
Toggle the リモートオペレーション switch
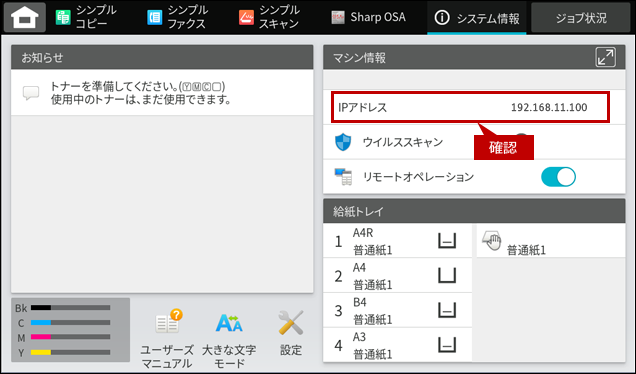coord(559,177)
